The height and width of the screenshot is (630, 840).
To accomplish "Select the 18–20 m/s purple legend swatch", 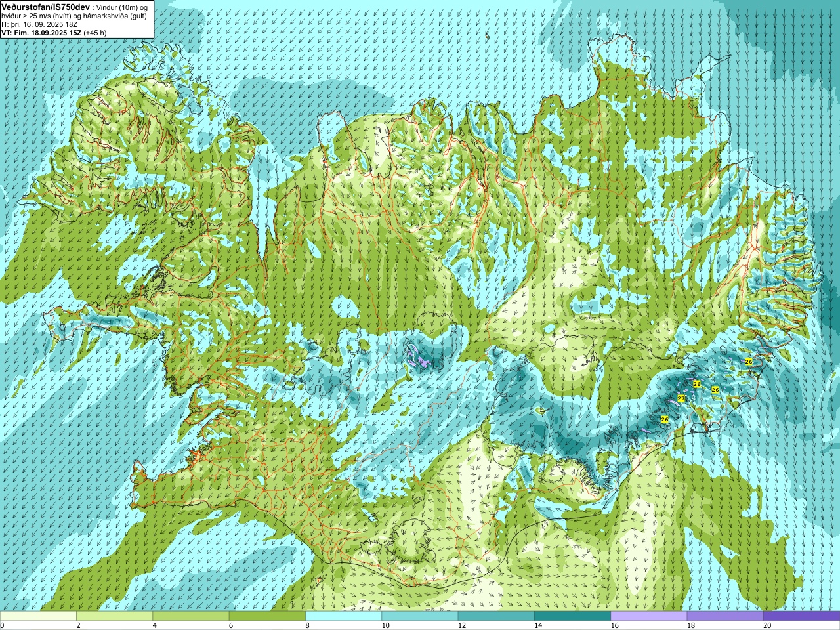I will (x=725, y=616).
